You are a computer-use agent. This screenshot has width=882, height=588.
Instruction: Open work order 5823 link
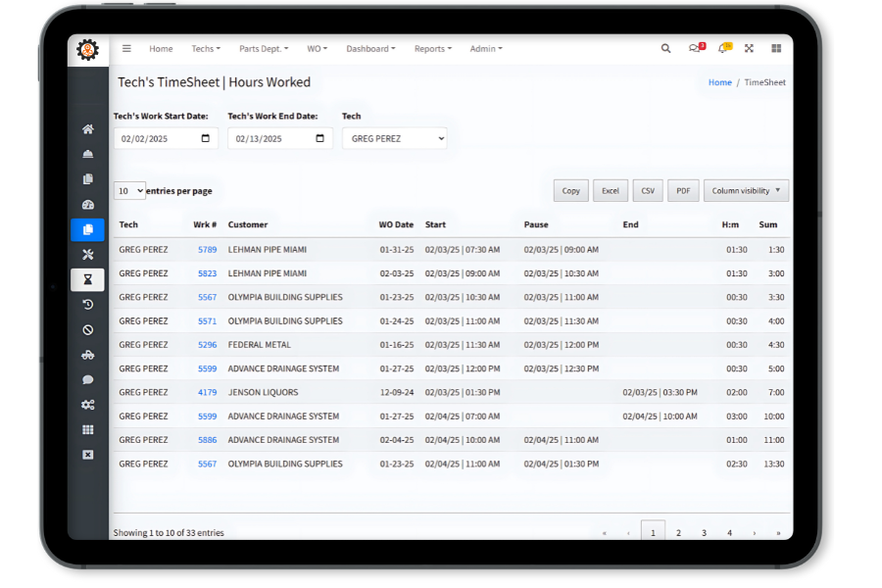click(x=207, y=273)
